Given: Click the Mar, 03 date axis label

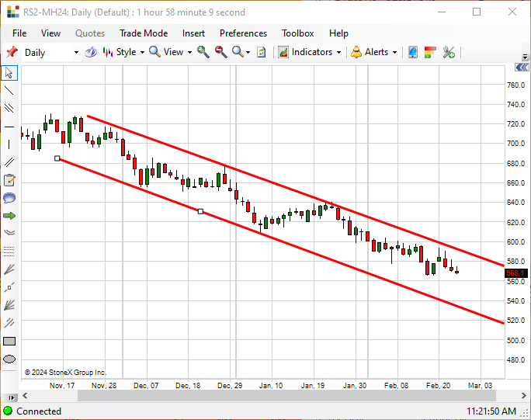Looking at the screenshot, I should (x=480, y=385).
